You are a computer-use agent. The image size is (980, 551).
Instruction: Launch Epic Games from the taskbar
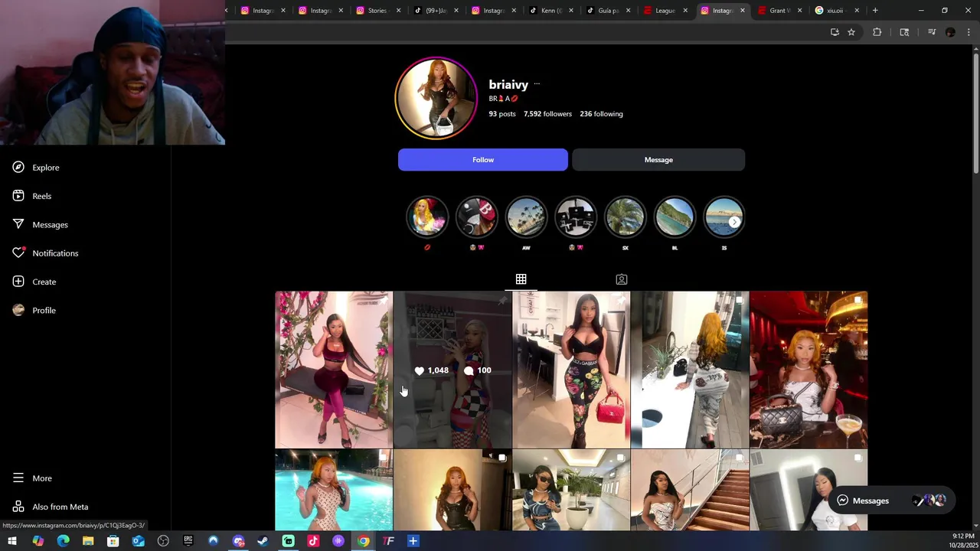tap(188, 542)
